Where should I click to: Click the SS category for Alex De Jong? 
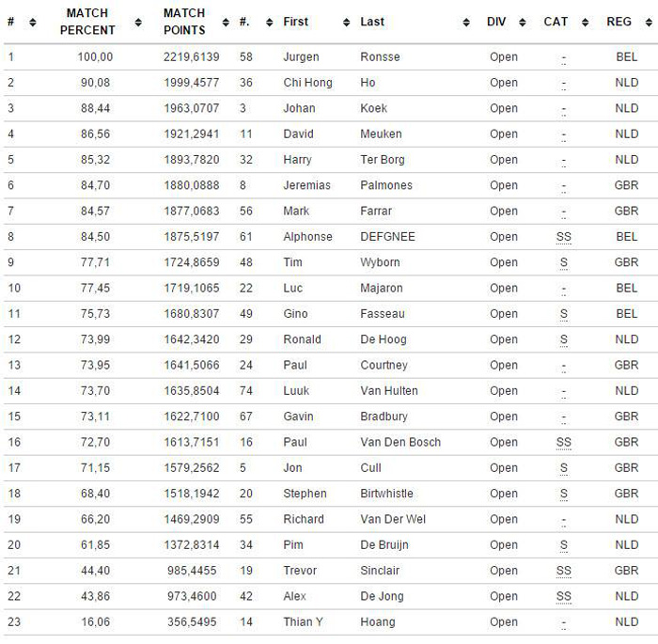coord(563,596)
